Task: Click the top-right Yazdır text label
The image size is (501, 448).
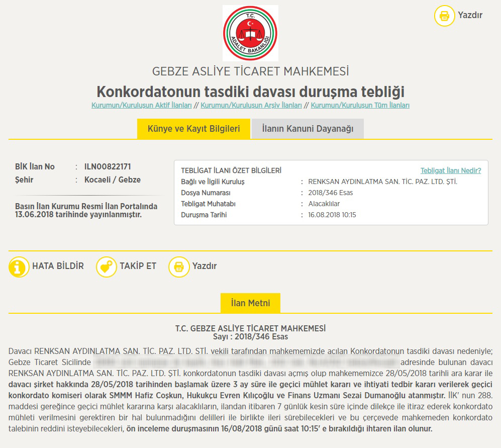Action: pos(470,15)
